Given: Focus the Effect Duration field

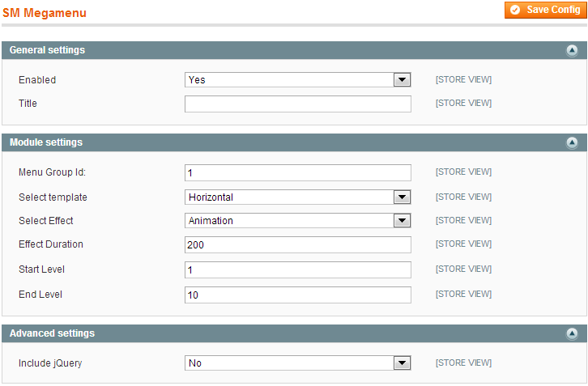Looking at the screenshot, I should pyautogui.click(x=298, y=244).
